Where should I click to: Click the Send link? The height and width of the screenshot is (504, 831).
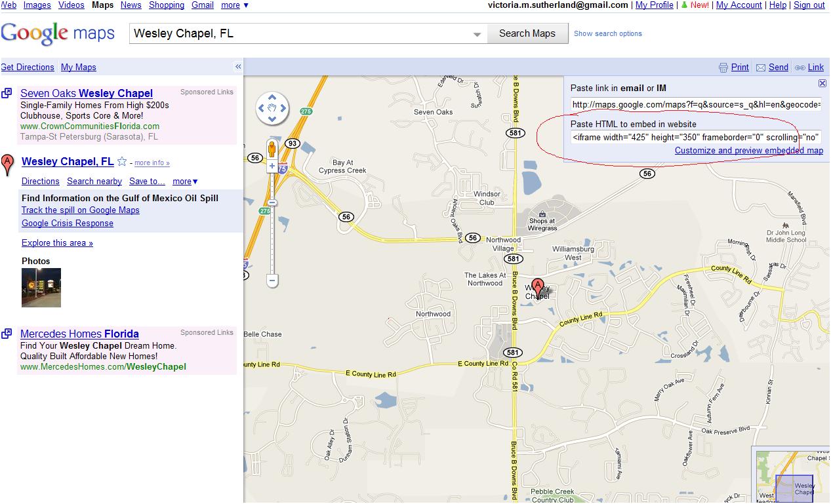click(779, 68)
